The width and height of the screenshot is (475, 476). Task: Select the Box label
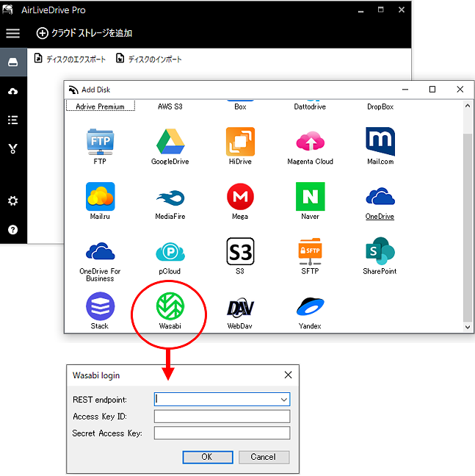(x=240, y=107)
